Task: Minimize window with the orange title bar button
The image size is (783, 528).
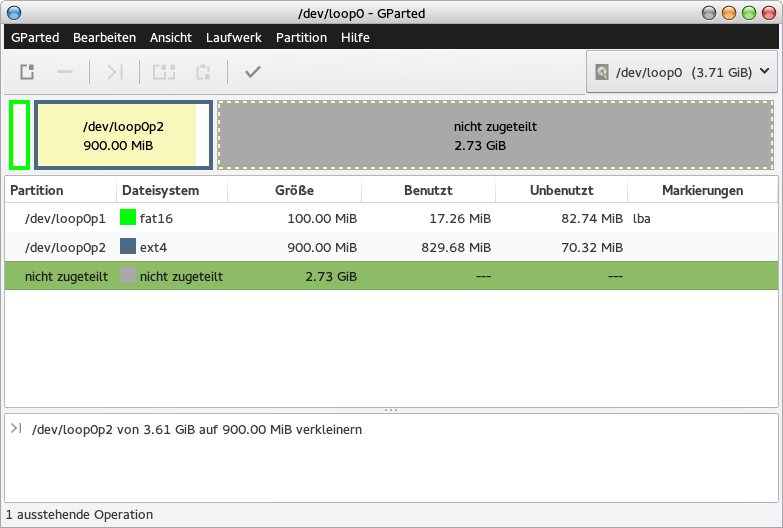Action: (729, 12)
